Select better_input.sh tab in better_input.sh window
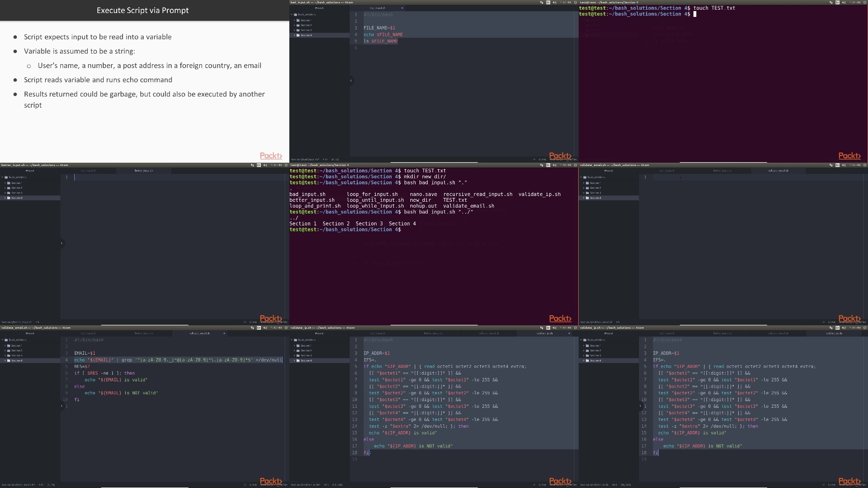Viewport: 868px width, 488px height. click(144, 170)
